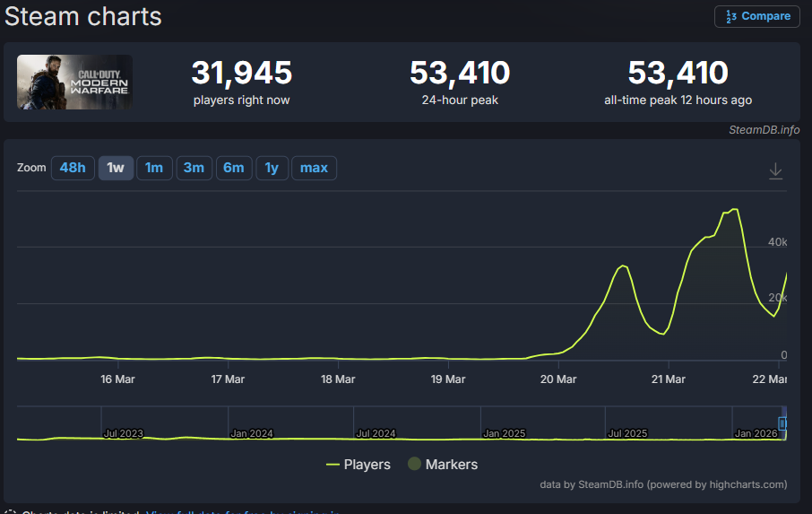Click the 24-hour peak label
This screenshot has height=514, width=812.
(x=460, y=100)
